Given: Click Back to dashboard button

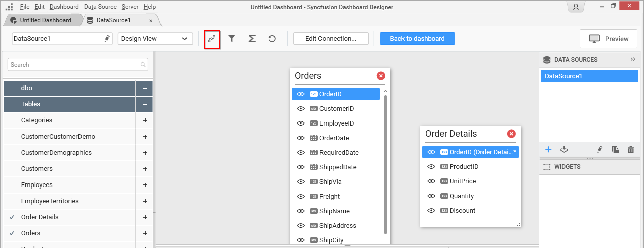Looking at the screenshot, I should click(417, 39).
